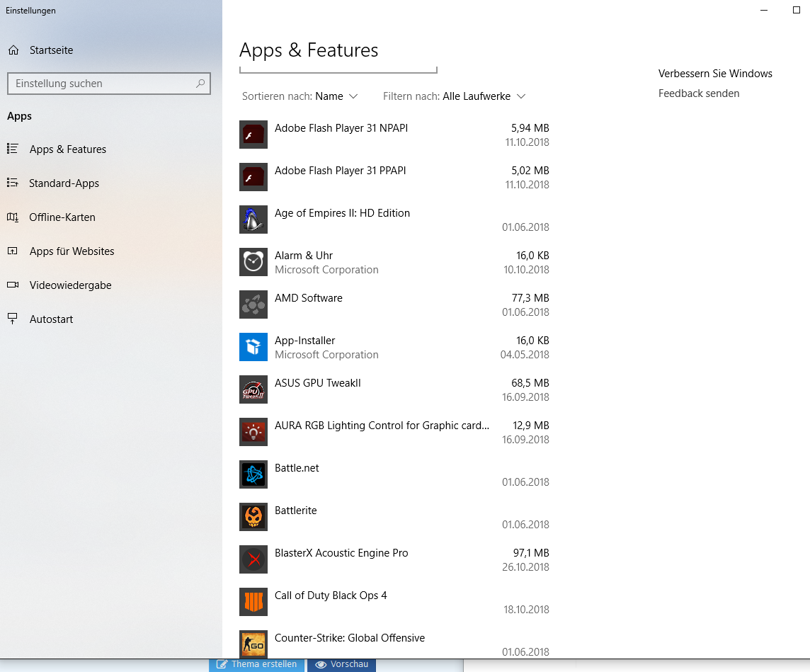Screen dimensions: 810x672
Task: Select BlasterX Acoustic Engine Pro entry name
Action: (x=341, y=552)
